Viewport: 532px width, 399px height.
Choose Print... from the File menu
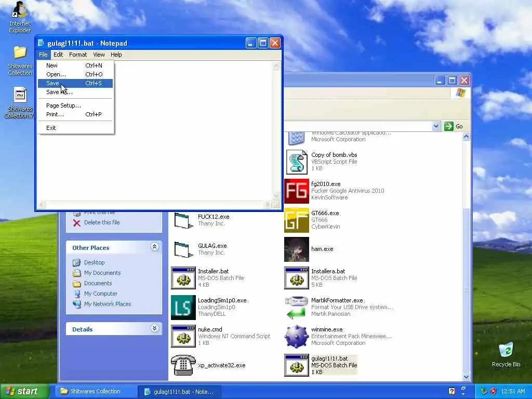[x=75, y=114]
